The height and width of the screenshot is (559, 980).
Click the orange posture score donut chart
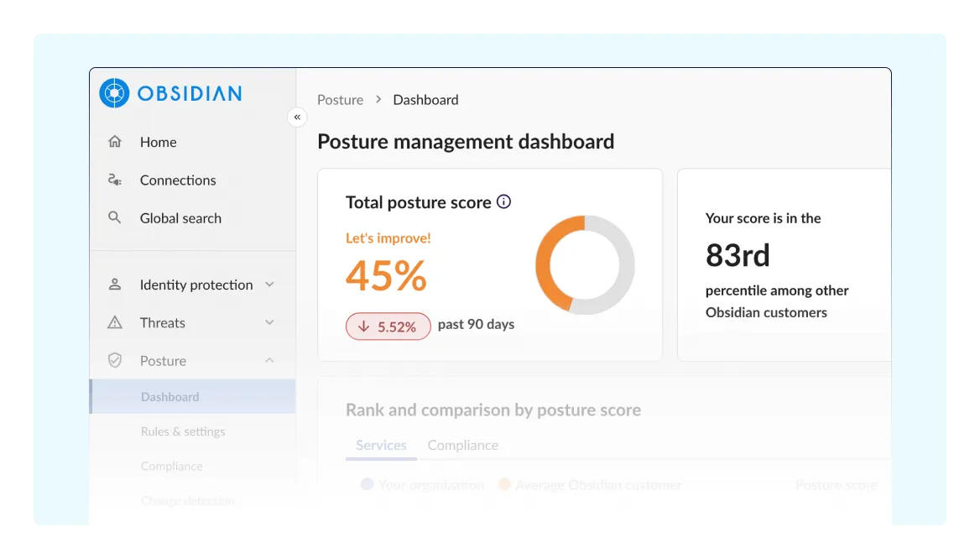(x=585, y=265)
